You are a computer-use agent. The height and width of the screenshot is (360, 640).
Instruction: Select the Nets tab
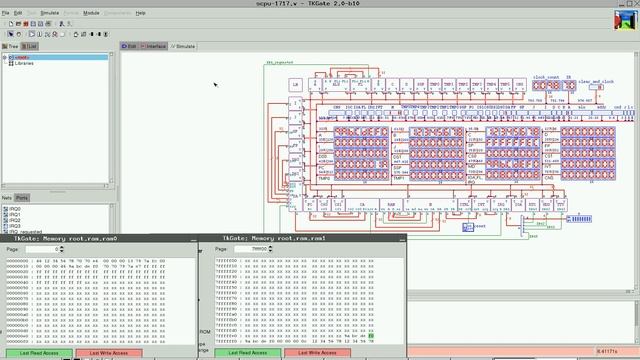7,198
